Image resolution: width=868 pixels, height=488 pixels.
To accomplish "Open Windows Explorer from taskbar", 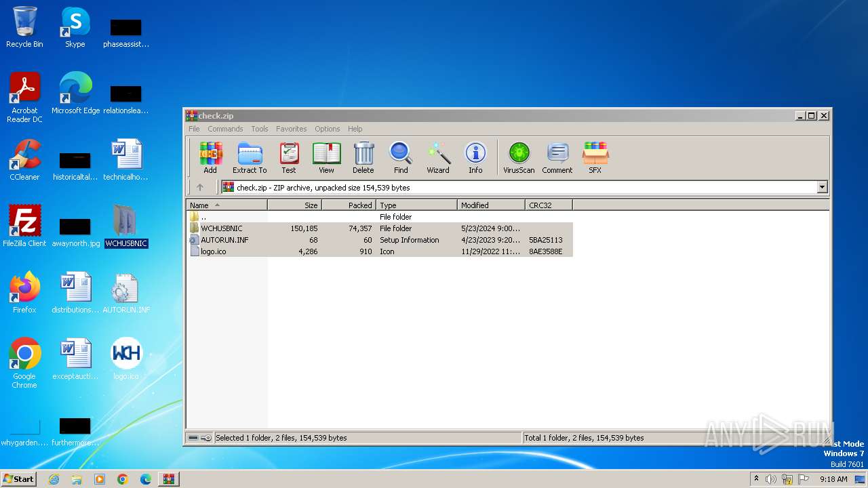I will (77, 479).
